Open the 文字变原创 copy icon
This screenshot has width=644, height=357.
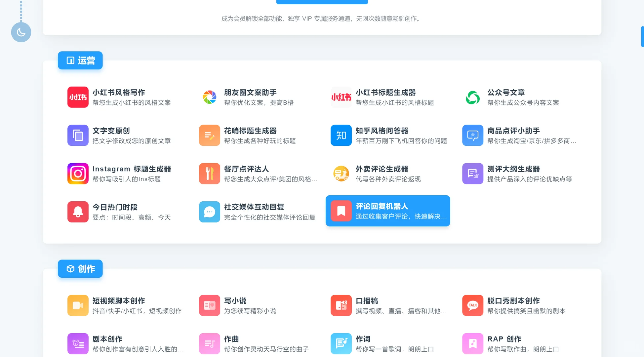pos(78,135)
